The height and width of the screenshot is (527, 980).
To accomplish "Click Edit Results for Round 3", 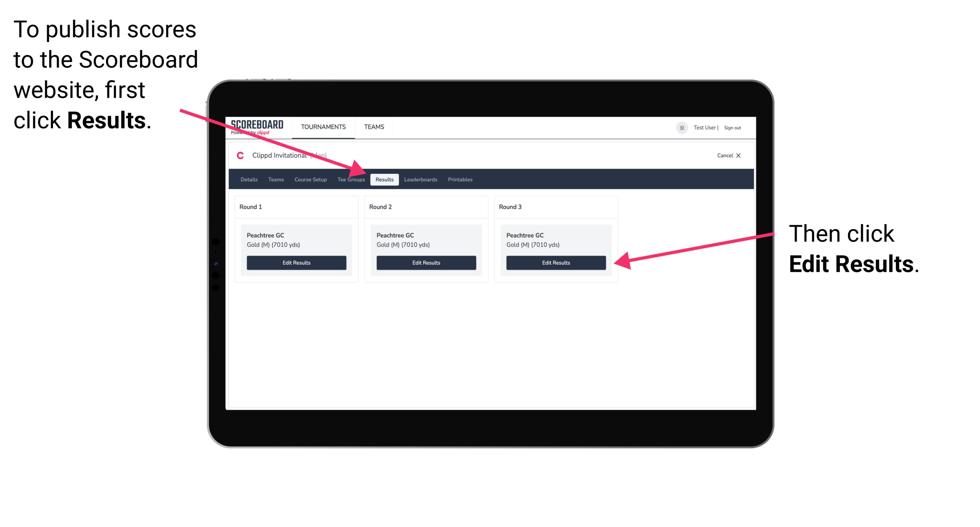I will coord(555,263).
